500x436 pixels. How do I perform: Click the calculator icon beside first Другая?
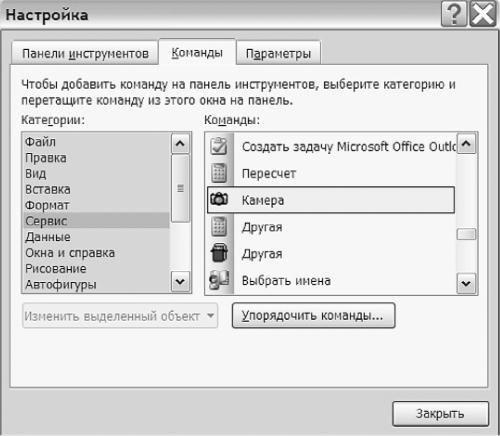[x=219, y=226]
